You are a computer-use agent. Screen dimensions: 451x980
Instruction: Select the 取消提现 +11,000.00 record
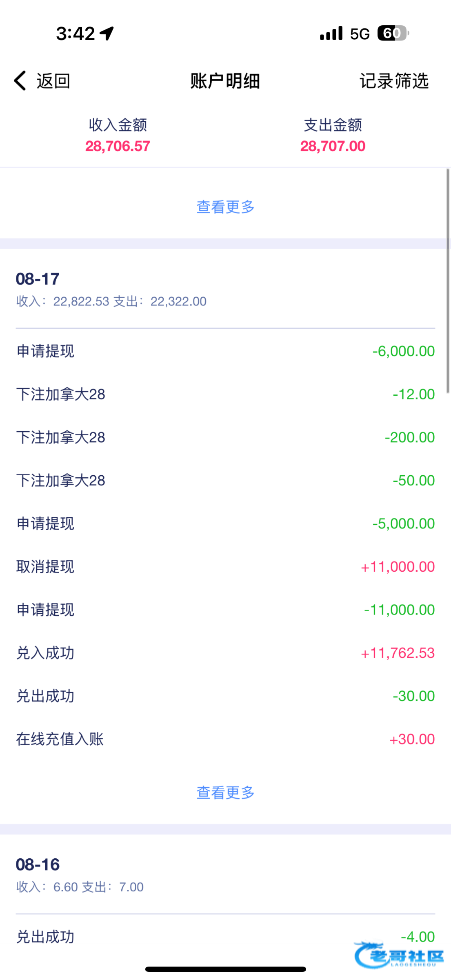click(x=225, y=567)
